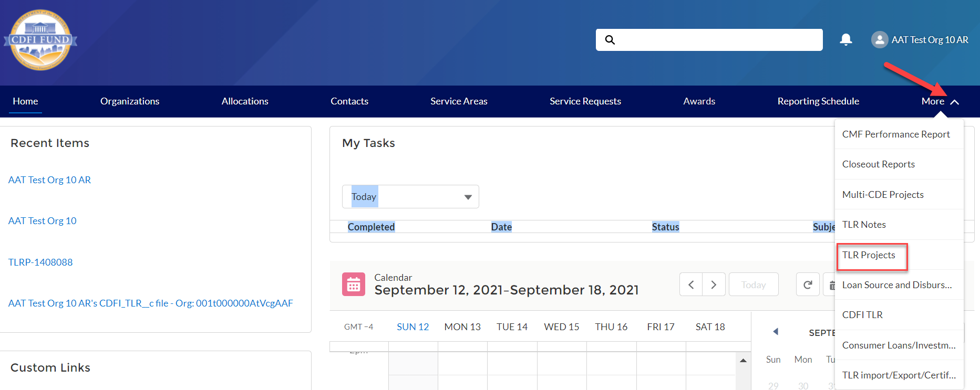
Task: Click the calendar Today button
Action: 753,284
